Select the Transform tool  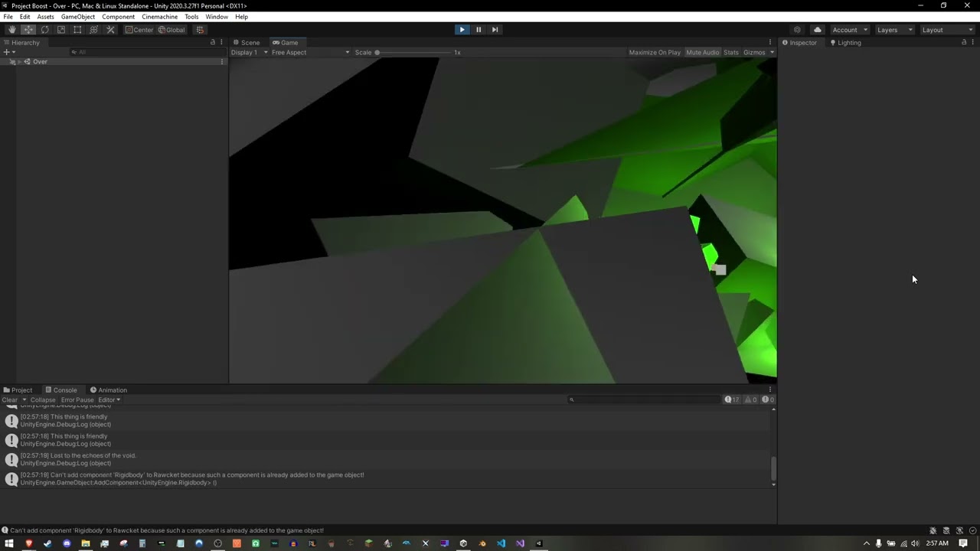point(94,30)
